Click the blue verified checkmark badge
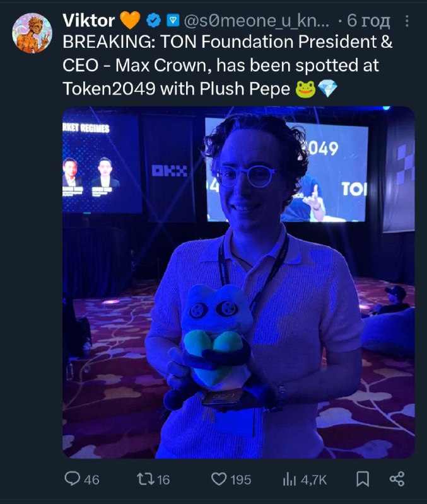The width and height of the screenshot is (427, 504). pyautogui.click(x=153, y=21)
